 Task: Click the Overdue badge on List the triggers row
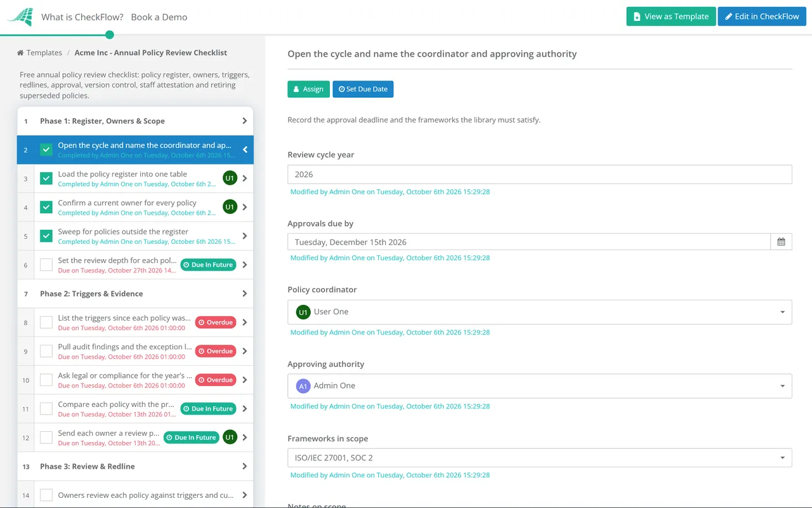pos(216,322)
